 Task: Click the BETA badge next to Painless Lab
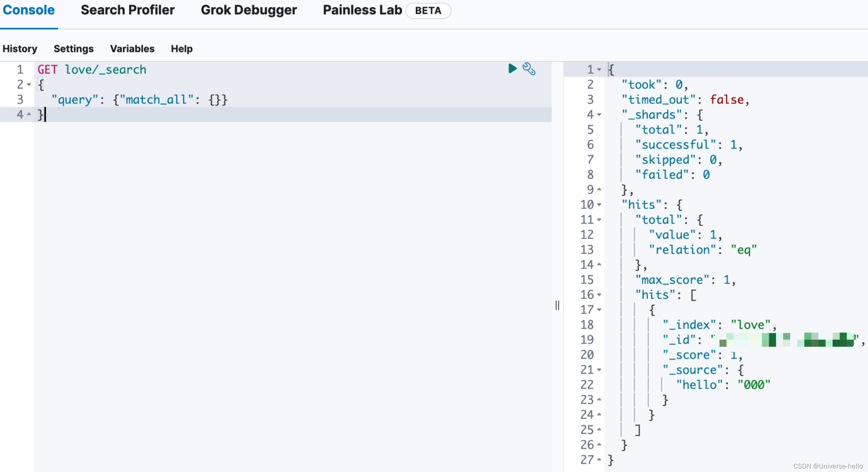point(428,11)
